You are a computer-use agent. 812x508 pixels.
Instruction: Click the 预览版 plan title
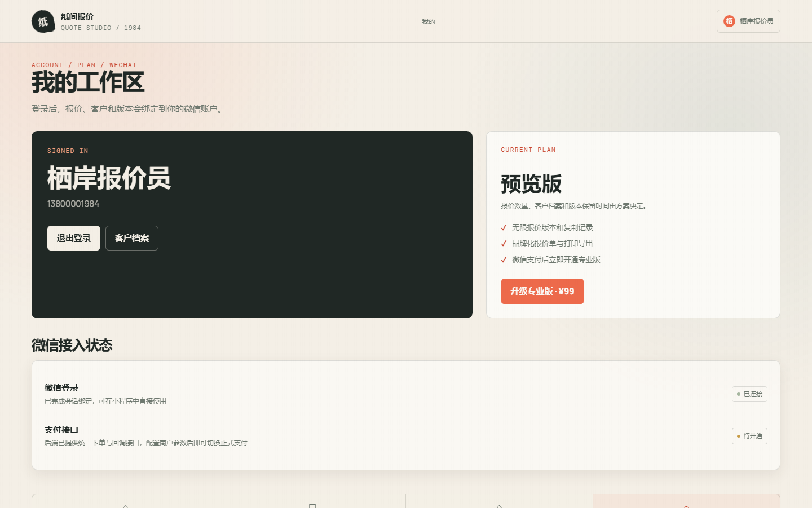pos(531,184)
